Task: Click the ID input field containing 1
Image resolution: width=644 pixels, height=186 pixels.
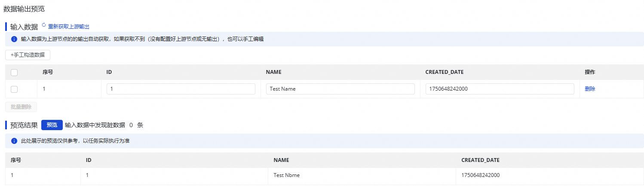Action: point(181,89)
